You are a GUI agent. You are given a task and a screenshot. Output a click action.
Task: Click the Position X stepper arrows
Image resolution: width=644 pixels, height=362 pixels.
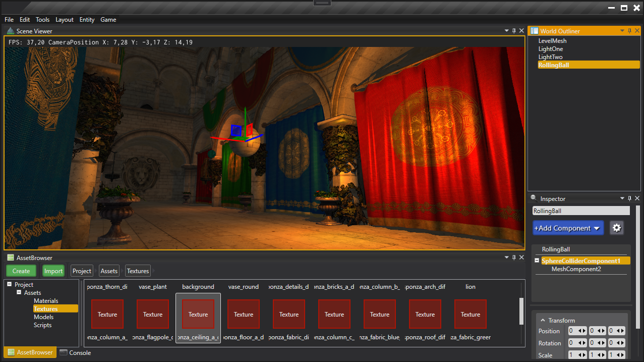(x=582, y=331)
